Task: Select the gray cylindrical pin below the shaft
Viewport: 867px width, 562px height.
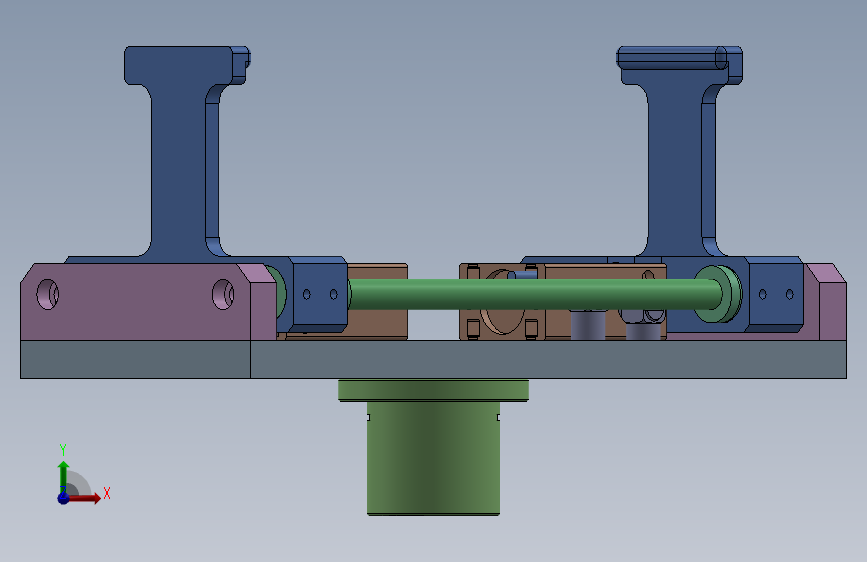Action: click(x=588, y=325)
